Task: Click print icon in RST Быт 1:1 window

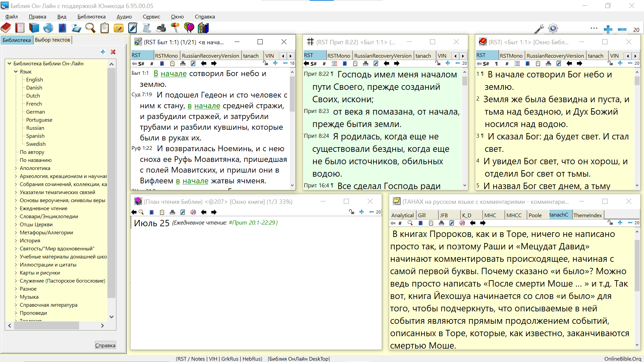Action: (x=183, y=63)
